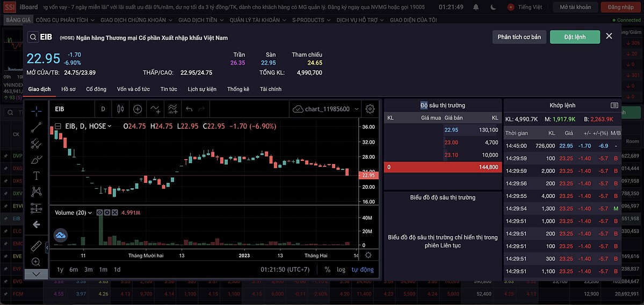Screen dimensions: 644x305
Task: Open the candlestick chart style picker
Action: coord(120,109)
